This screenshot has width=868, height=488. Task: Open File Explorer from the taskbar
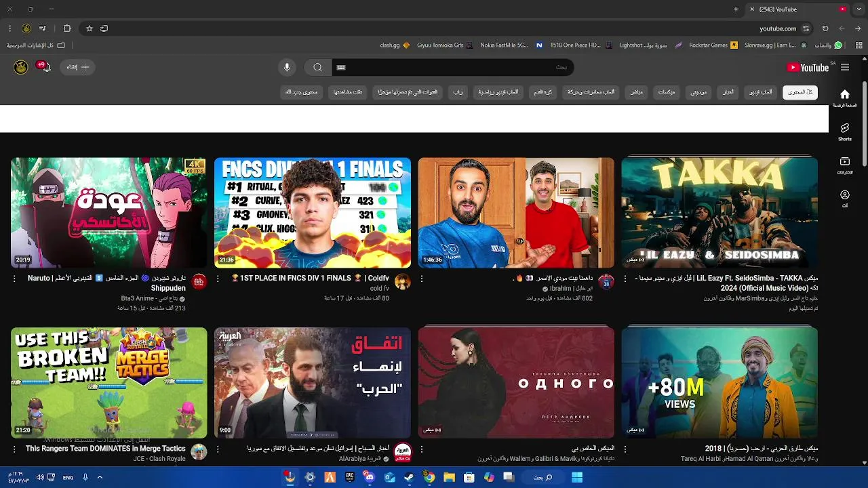[449, 477]
